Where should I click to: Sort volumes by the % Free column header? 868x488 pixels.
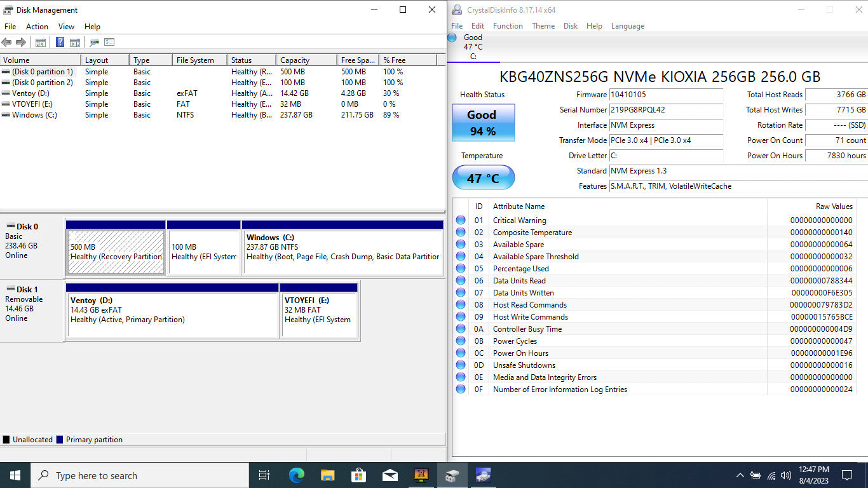[x=408, y=60]
